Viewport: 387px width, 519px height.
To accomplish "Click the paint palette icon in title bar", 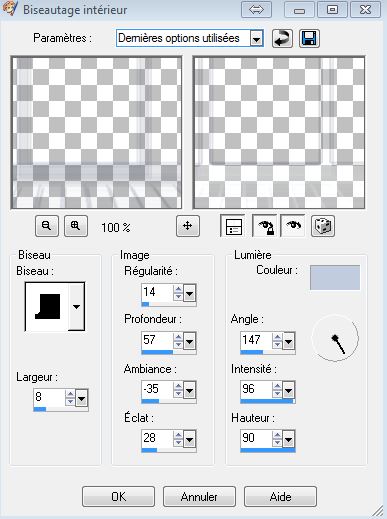I will tap(9, 9).
